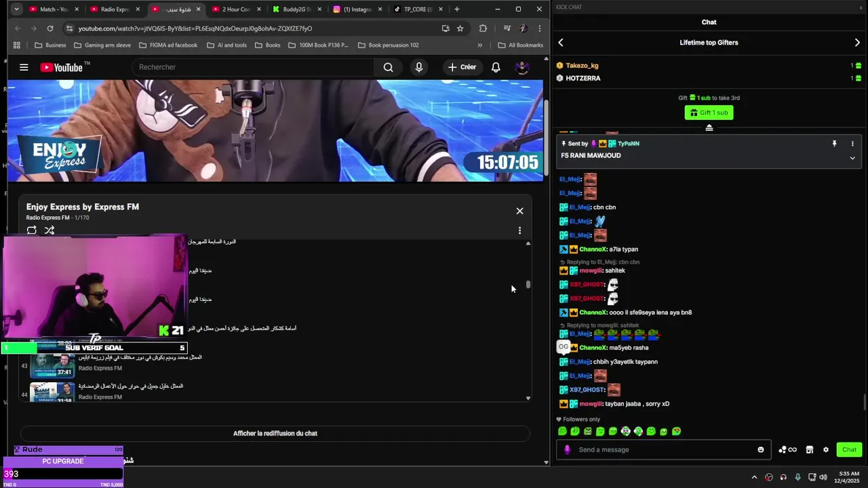The height and width of the screenshot is (488, 868).
Task: Open a new Chrome tab
Action: 457,9
